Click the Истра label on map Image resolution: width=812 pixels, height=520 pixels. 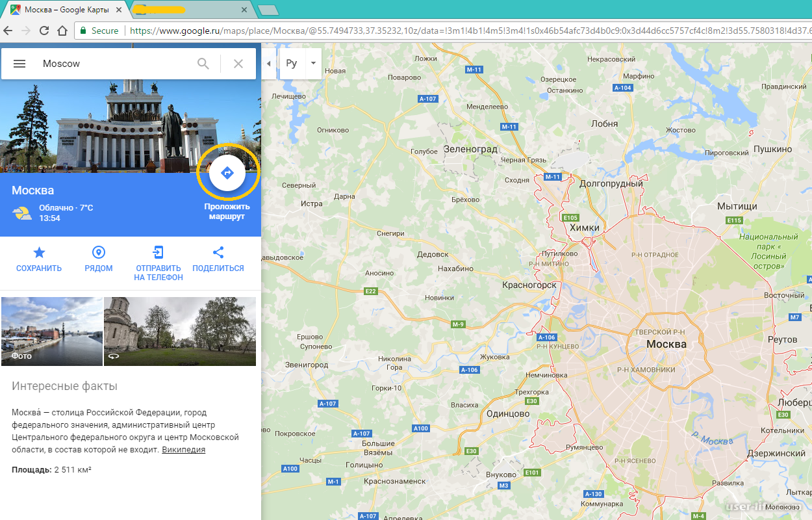click(x=312, y=203)
